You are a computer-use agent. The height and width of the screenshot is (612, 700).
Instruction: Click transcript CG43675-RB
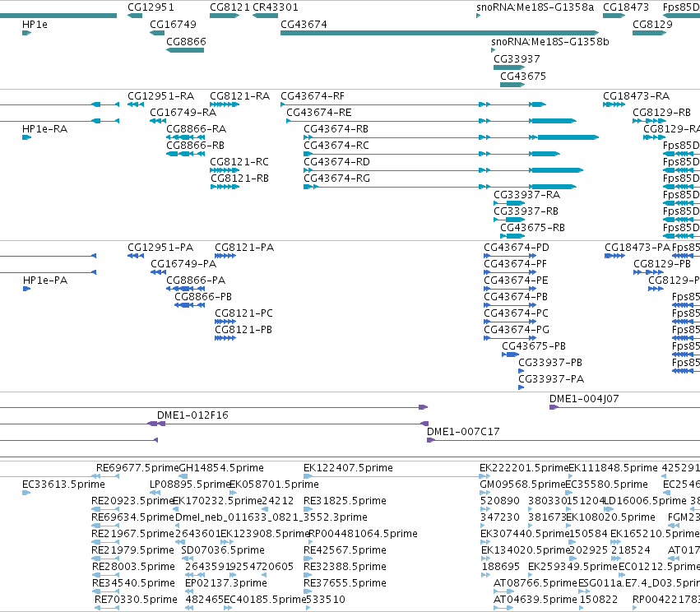(512, 236)
